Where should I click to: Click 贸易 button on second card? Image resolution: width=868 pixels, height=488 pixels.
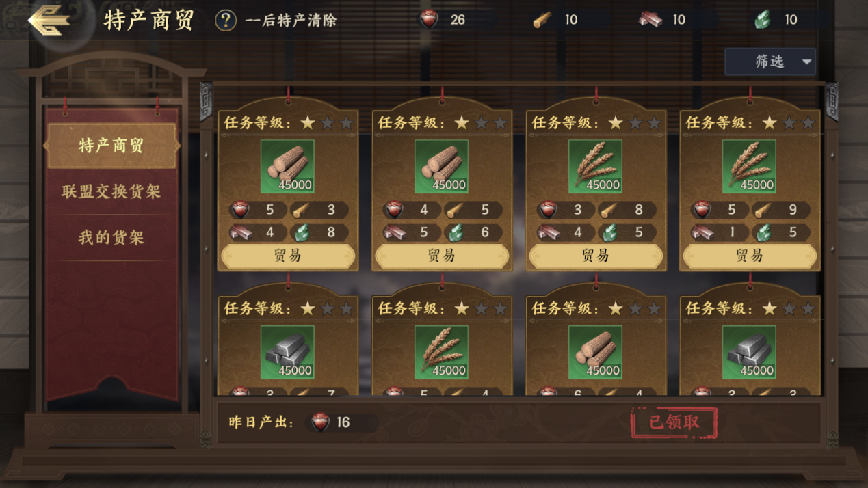click(x=442, y=256)
